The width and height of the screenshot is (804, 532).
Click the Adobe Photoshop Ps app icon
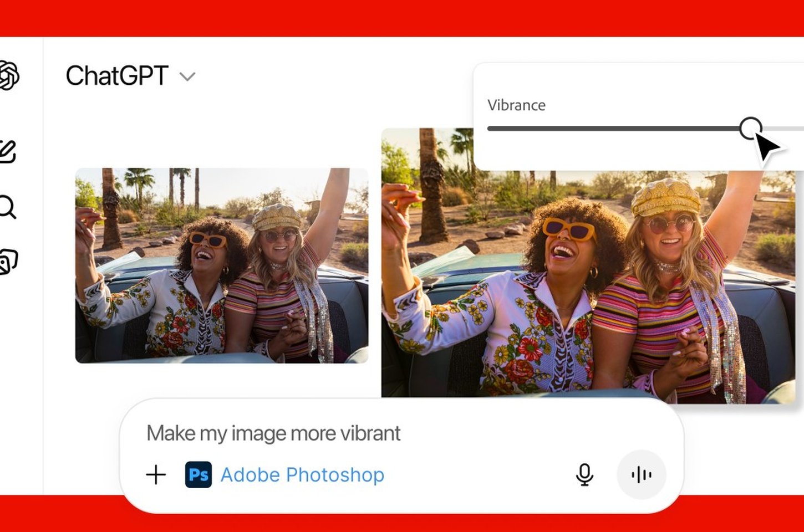tap(199, 474)
